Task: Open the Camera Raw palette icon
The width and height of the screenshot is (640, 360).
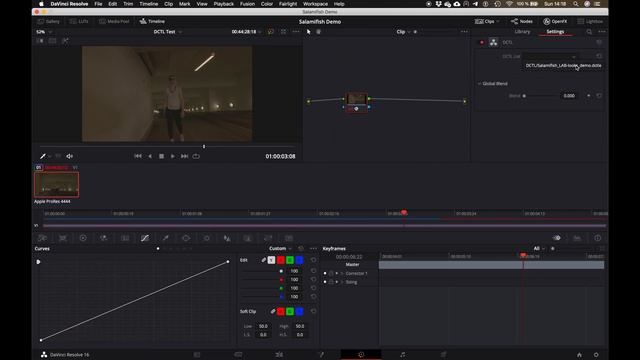Action: tap(42, 238)
